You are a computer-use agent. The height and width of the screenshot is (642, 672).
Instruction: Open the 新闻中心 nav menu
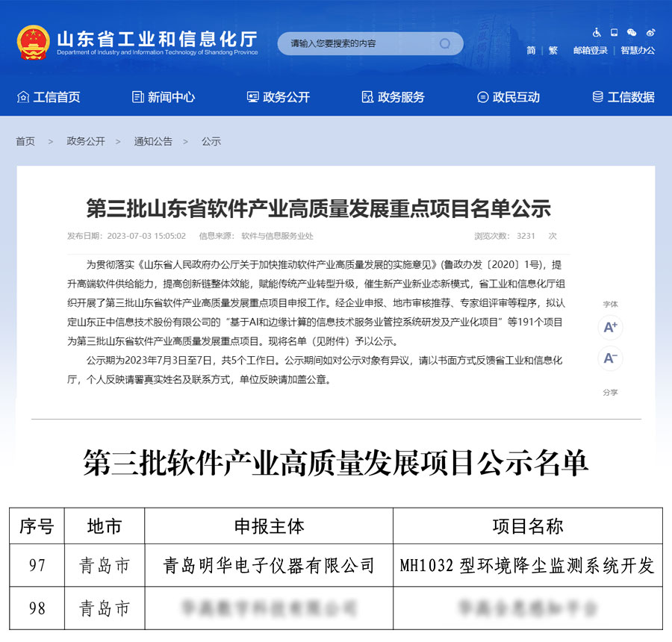pos(164,97)
